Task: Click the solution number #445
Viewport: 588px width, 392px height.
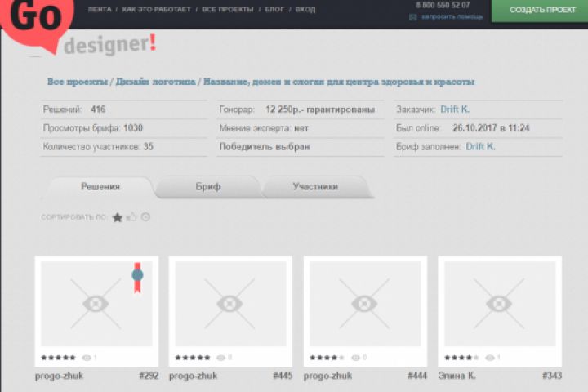Action: pyautogui.click(x=283, y=376)
